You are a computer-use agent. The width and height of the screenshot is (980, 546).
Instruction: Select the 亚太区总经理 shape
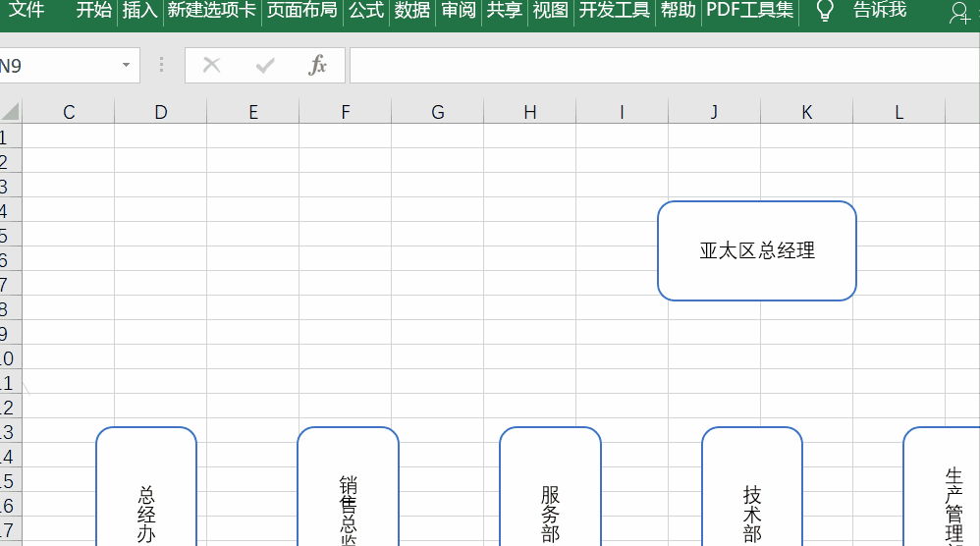757,250
